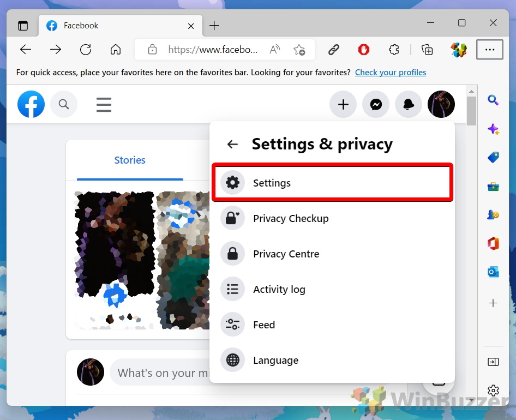Click the browser Forward arrow
This screenshot has height=420, width=516.
[56, 50]
